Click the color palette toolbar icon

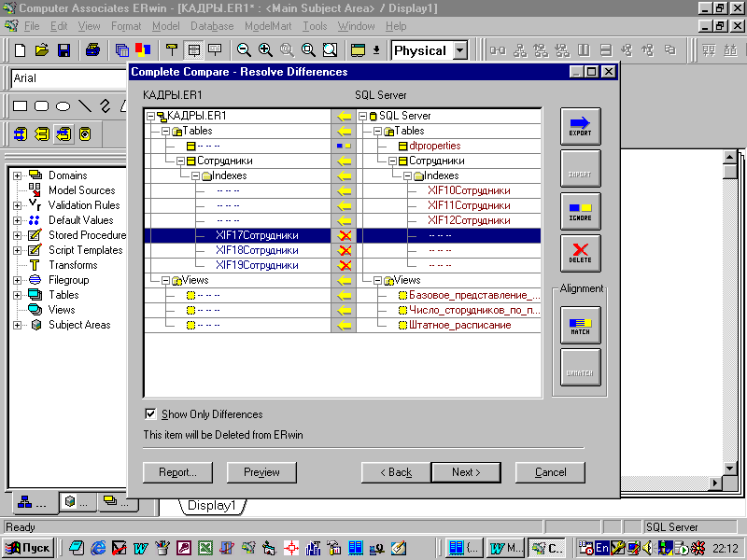143,50
